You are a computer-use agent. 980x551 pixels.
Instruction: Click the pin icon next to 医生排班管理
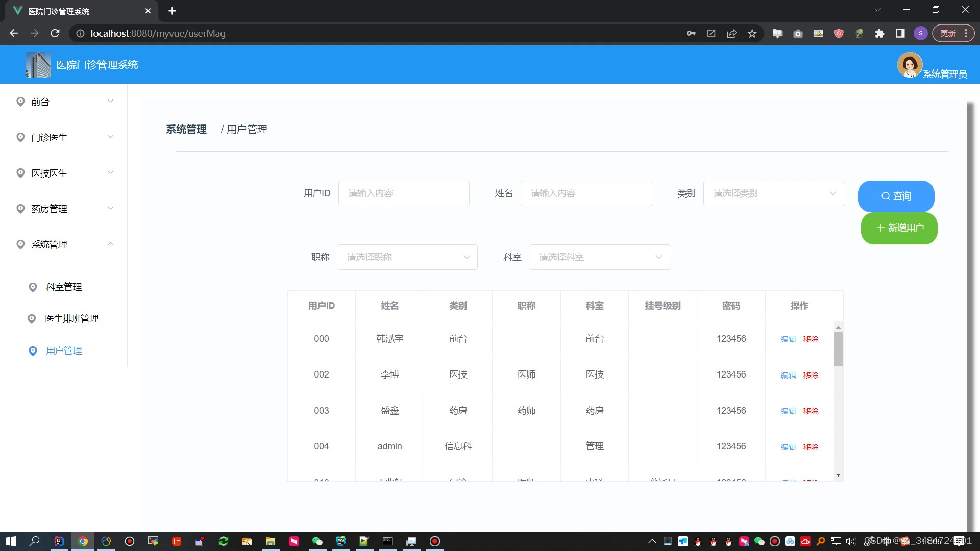32,319
